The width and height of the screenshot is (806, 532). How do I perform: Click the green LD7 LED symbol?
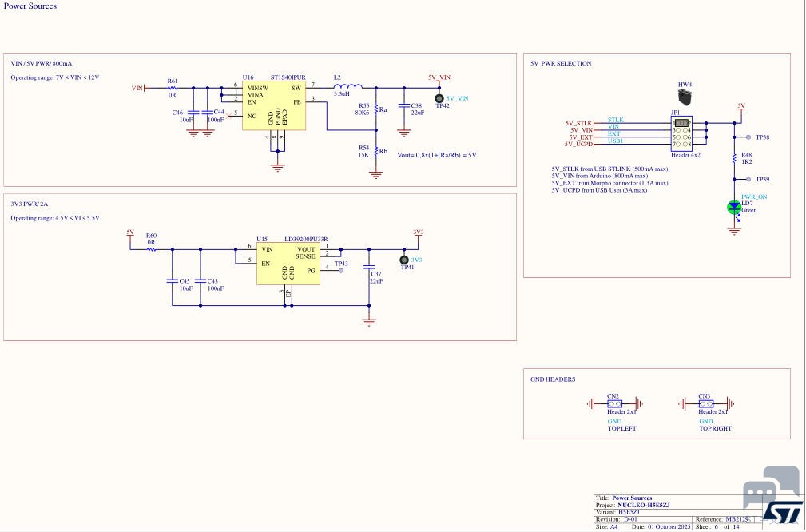coord(734,208)
